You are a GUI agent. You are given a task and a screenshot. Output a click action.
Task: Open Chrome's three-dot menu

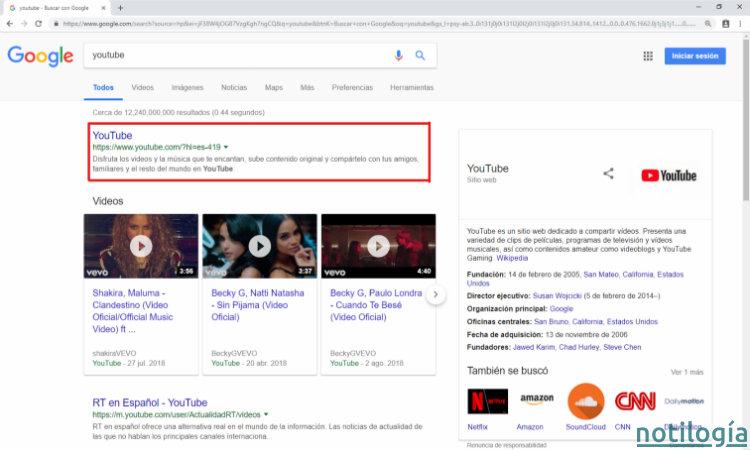[740, 23]
